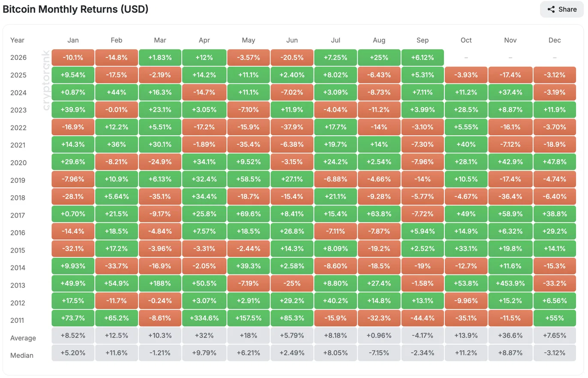Click the December 2020 +47.8% cell
The image size is (588, 378).
pyautogui.click(x=555, y=162)
